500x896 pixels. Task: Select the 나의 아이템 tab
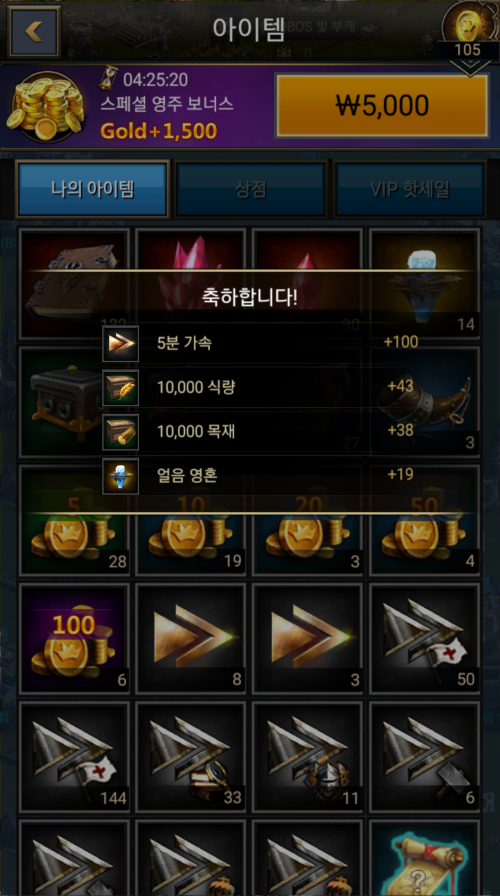click(93, 190)
